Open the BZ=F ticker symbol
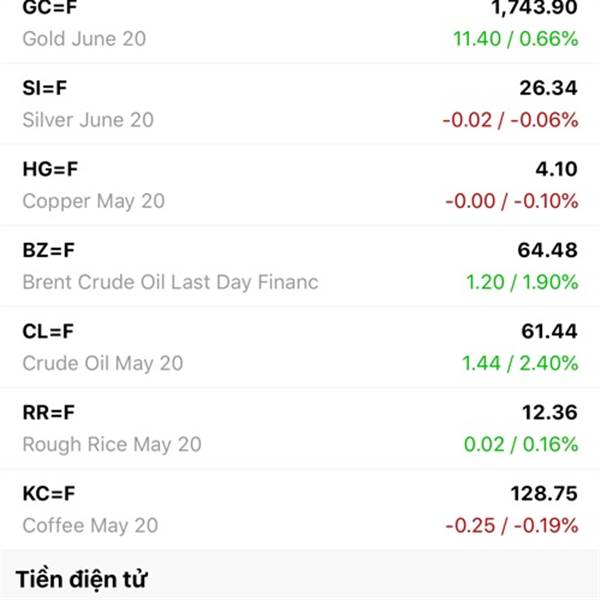 coord(48,250)
